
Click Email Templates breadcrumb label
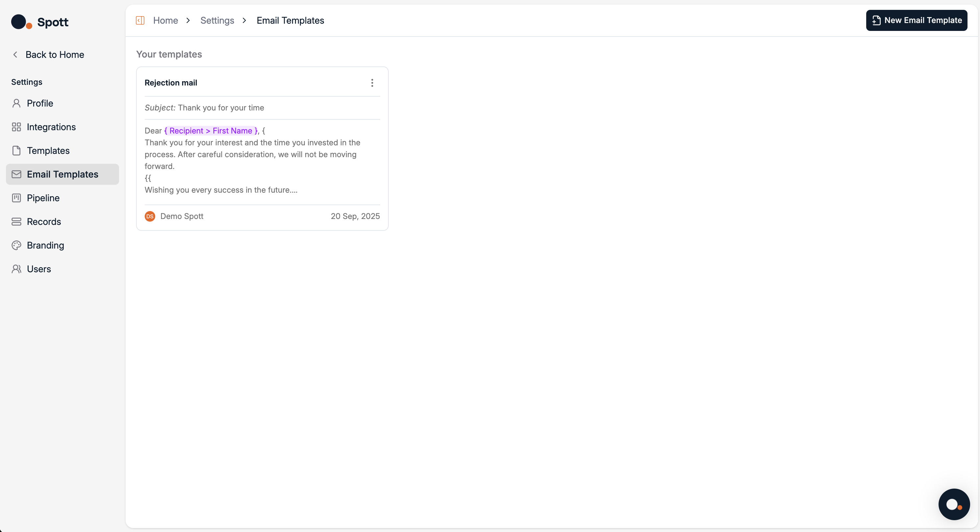tap(290, 20)
